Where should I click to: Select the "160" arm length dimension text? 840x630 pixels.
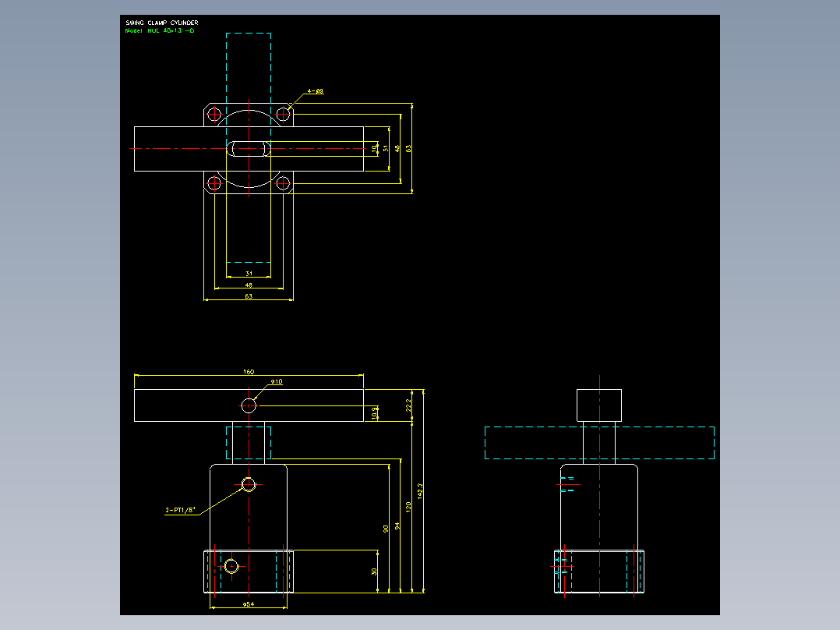(249, 372)
